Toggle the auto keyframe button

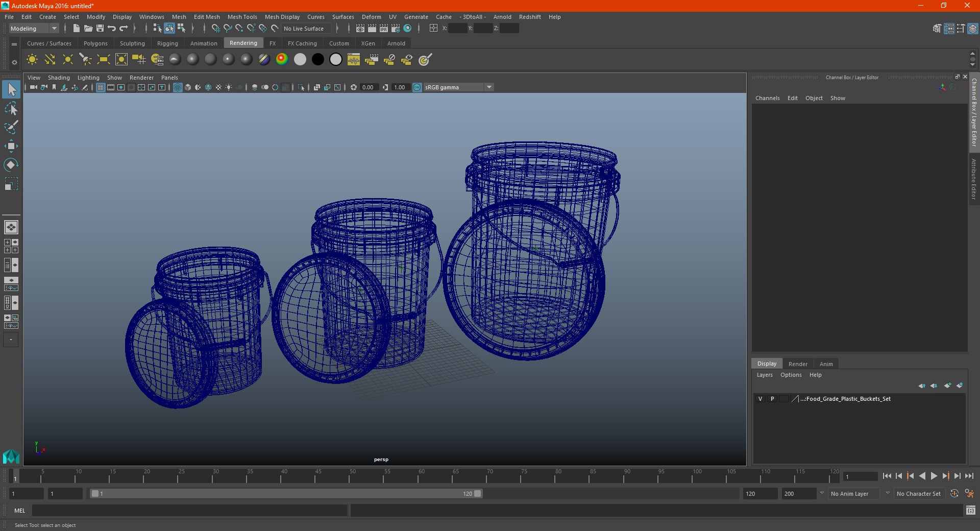coord(954,494)
